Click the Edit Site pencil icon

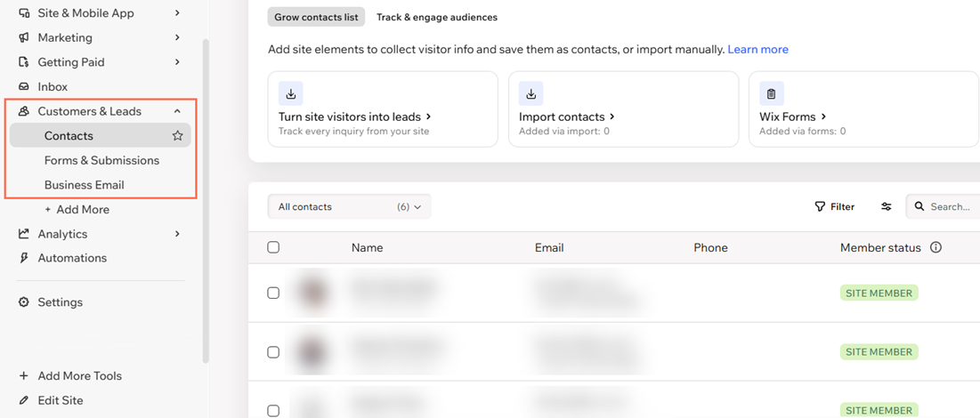pyautogui.click(x=24, y=400)
